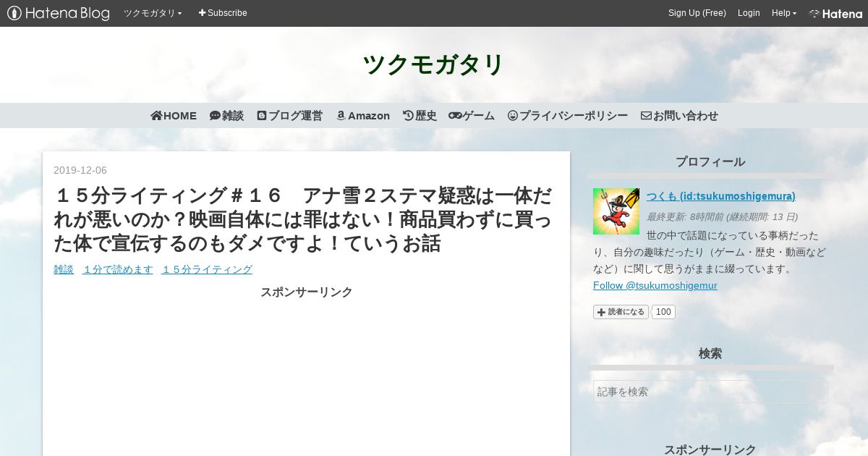Click the スポンサーリンク label in article
The image size is (868, 456).
tap(307, 292)
